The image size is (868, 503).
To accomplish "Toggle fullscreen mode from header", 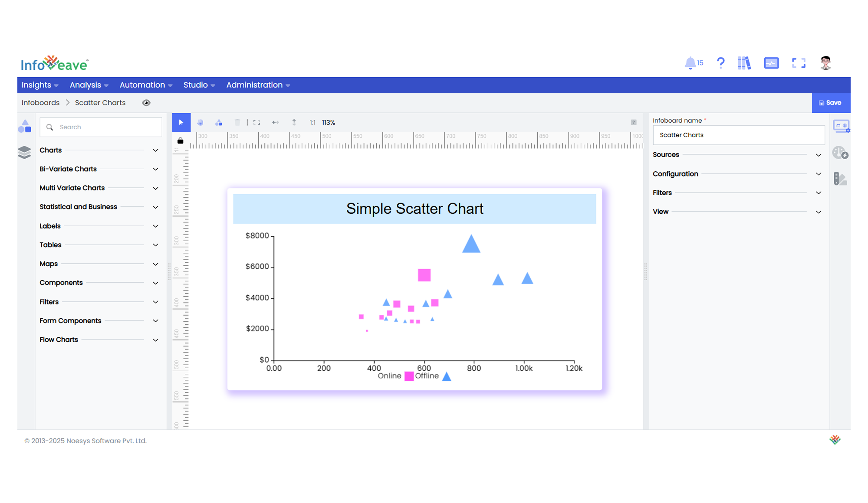I will click(799, 63).
